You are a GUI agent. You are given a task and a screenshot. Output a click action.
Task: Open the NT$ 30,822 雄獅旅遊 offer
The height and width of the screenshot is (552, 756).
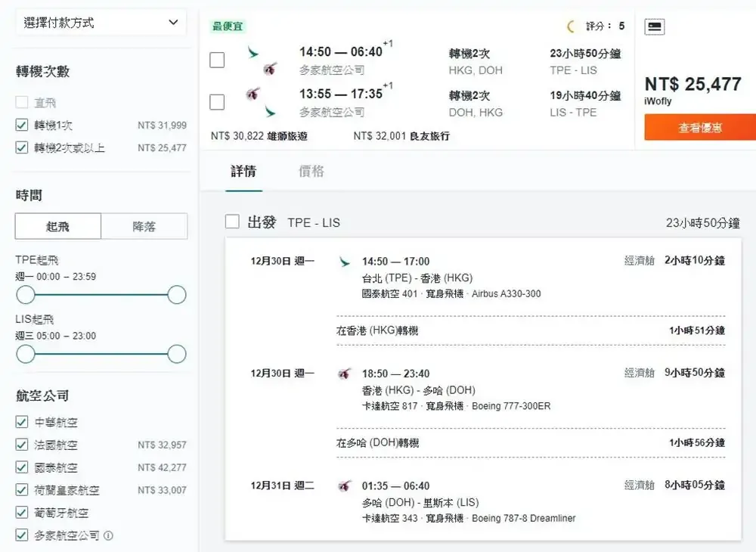tap(259, 136)
